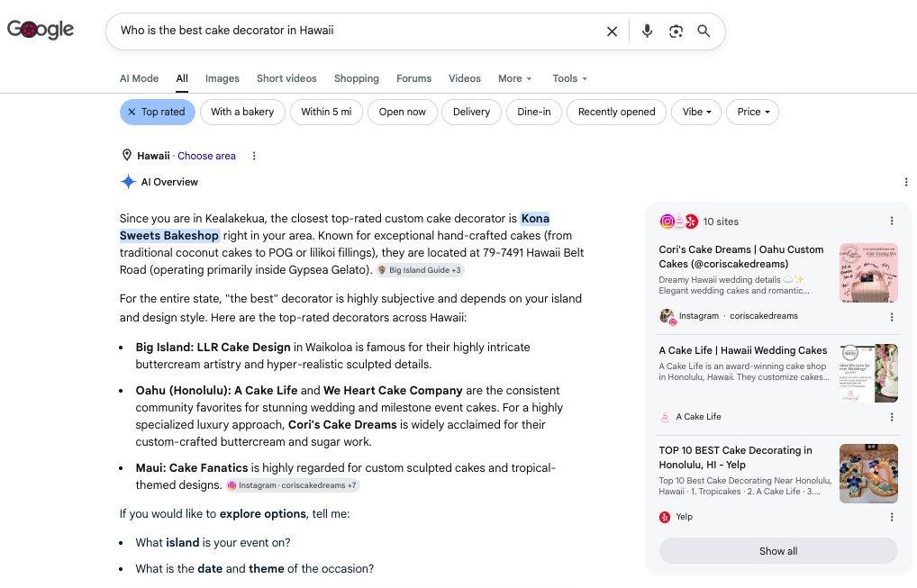917x588 pixels.
Task: Open the more options for Yelp source
Action: tap(891, 517)
